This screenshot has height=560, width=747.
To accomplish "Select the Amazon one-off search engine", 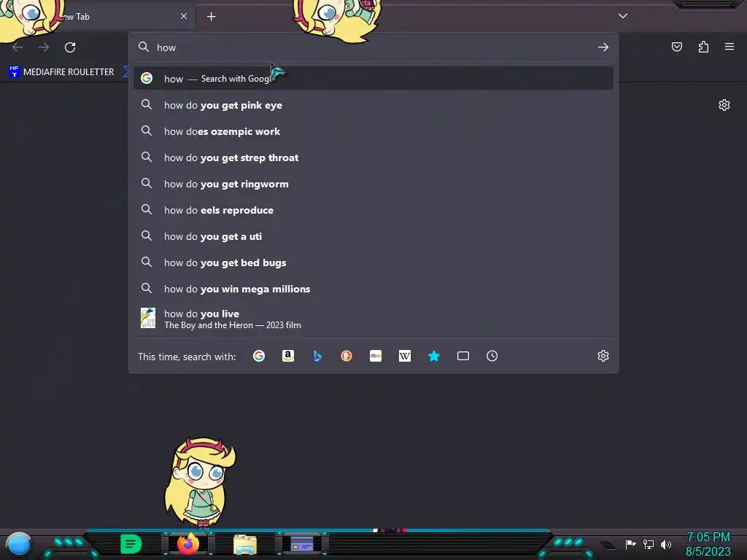I will pyautogui.click(x=287, y=356).
